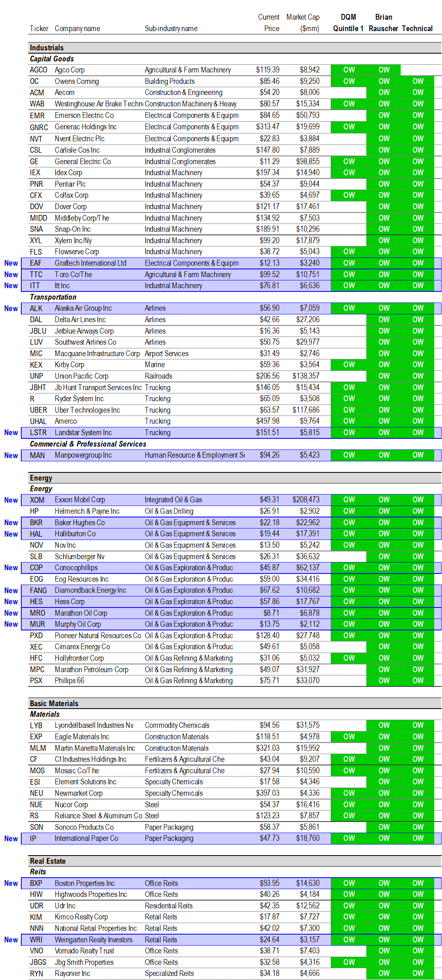Viewport: 442px width, 980px height.
Task: Click the Ticker column header
Action: click(39, 29)
